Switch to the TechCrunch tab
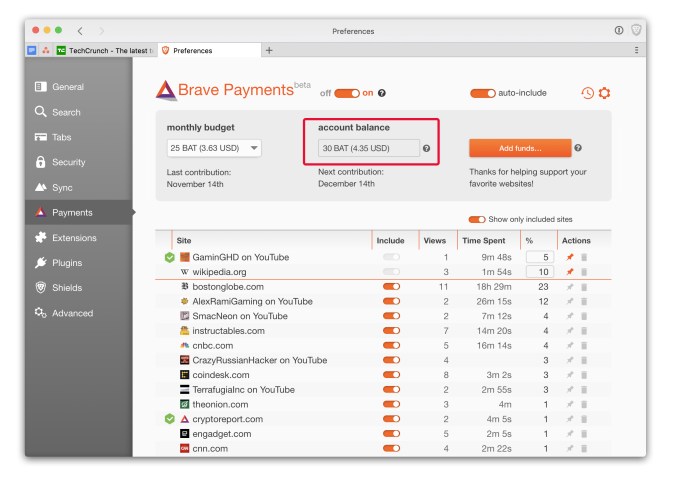The image size is (680, 498). click(x=101, y=50)
